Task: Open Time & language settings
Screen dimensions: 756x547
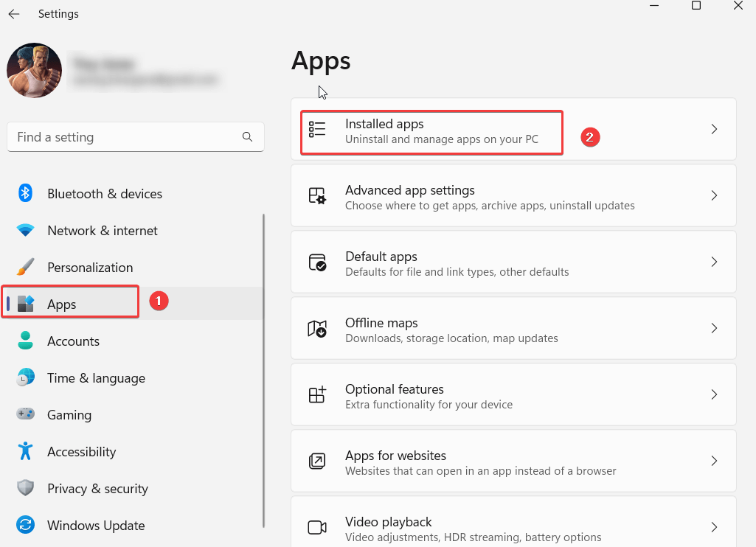Action: [133, 378]
